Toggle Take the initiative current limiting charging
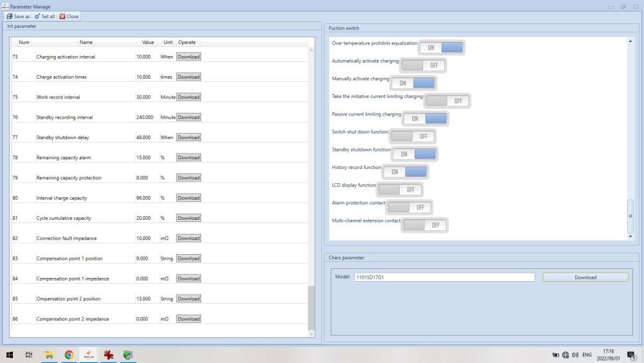The width and height of the screenshot is (644, 363). point(448,101)
